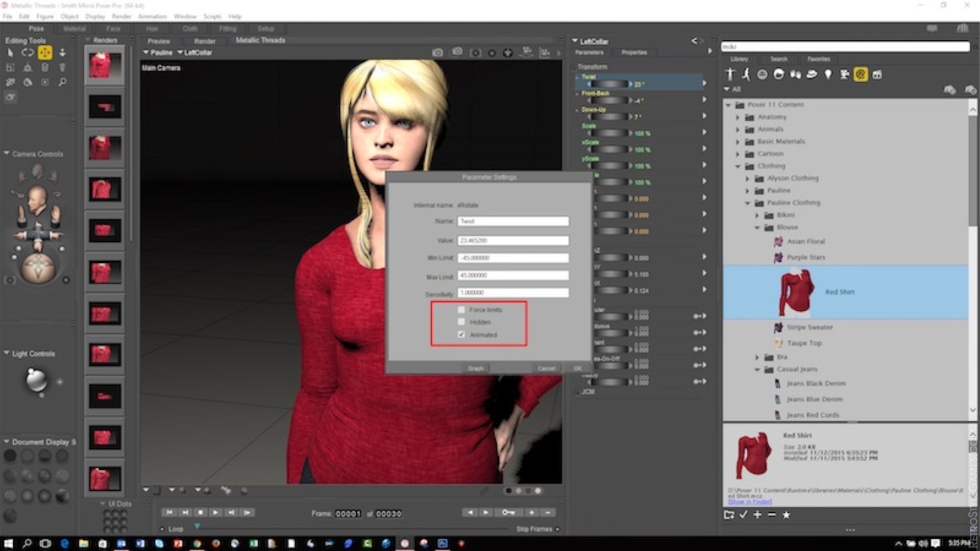Image resolution: width=980 pixels, height=551 pixels.
Task: Open the Animation menu
Action: click(152, 16)
